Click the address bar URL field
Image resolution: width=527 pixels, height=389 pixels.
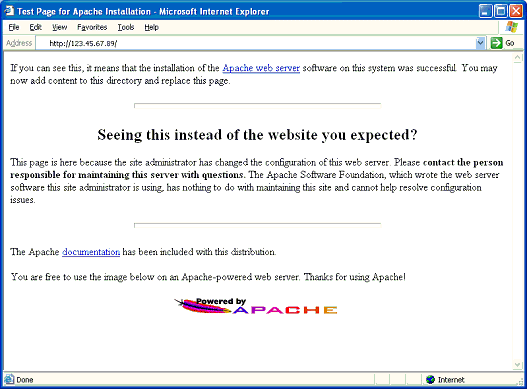[x=255, y=43]
